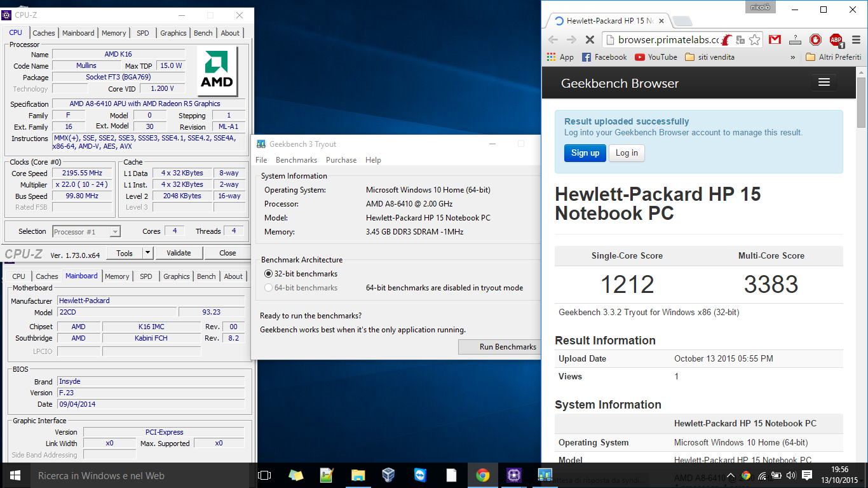
Task: Go back with Chrome back arrow
Action: 553,39
